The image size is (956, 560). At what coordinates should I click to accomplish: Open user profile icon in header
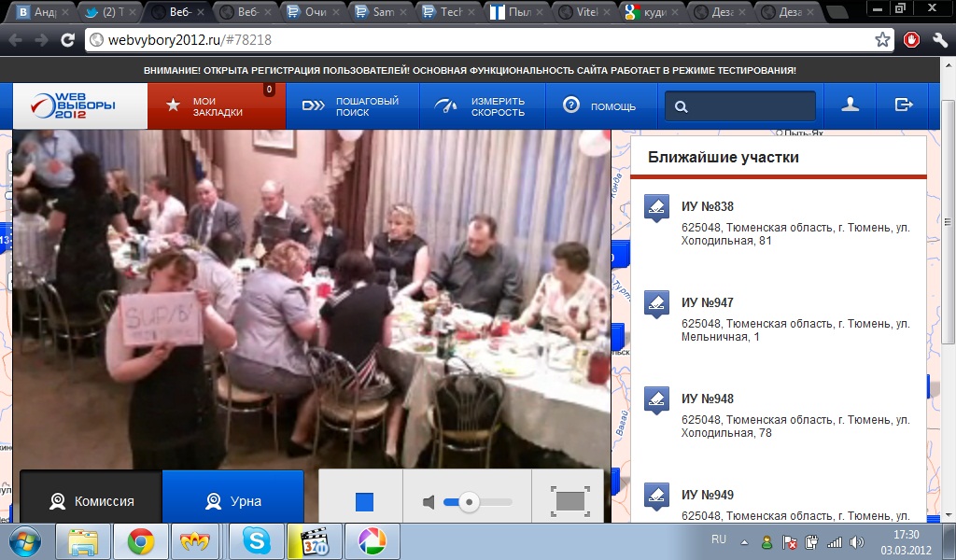point(850,105)
